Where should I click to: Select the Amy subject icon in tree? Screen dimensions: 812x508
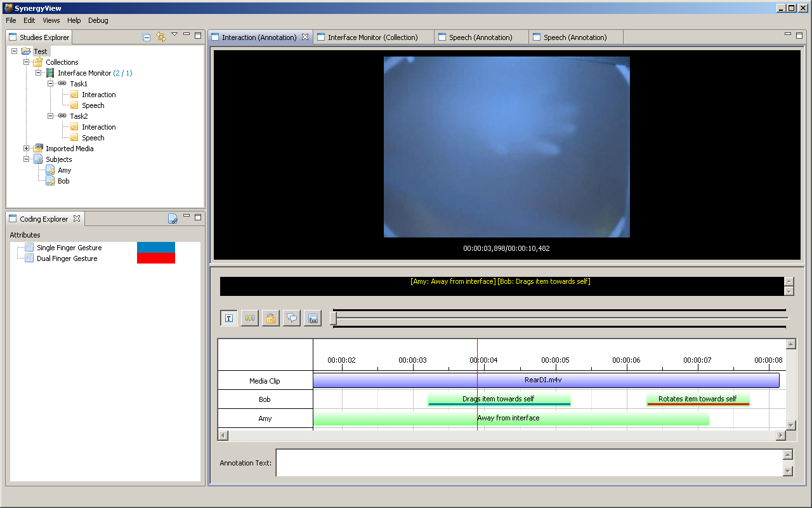pos(50,170)
